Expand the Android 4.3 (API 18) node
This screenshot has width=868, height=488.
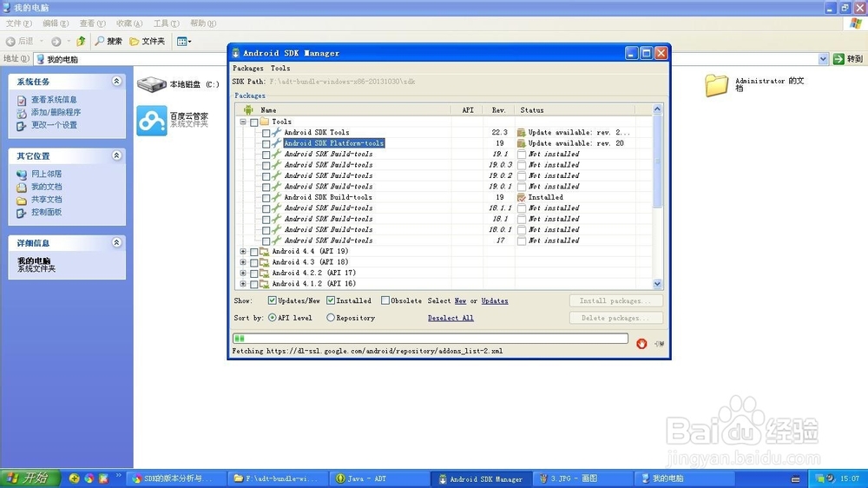pos(243,262)
